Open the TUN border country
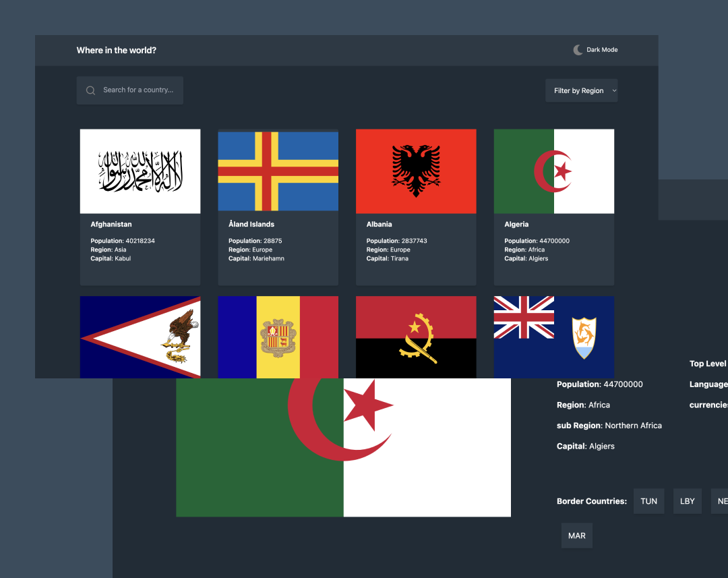This screenshot has width=728, height=578. pos(648,500)
